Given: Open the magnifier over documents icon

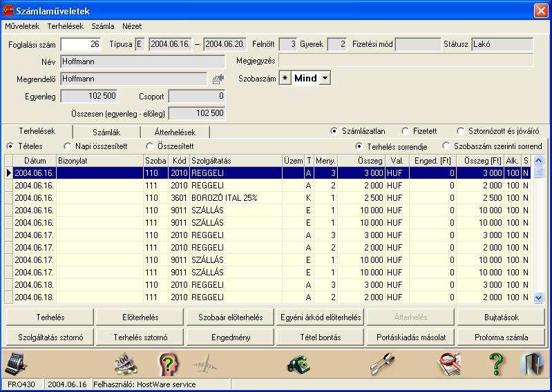Looking at the screenshot, I should (x=450, y=364).
